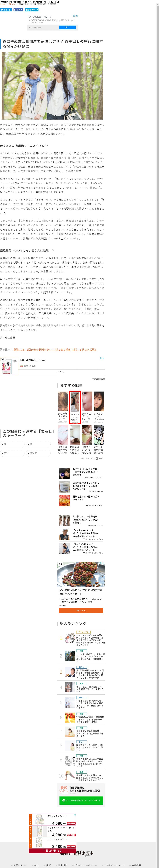The image size is (159, 868).
Task: Click the green LINE stamp GET button
Action: pos(81,801)
